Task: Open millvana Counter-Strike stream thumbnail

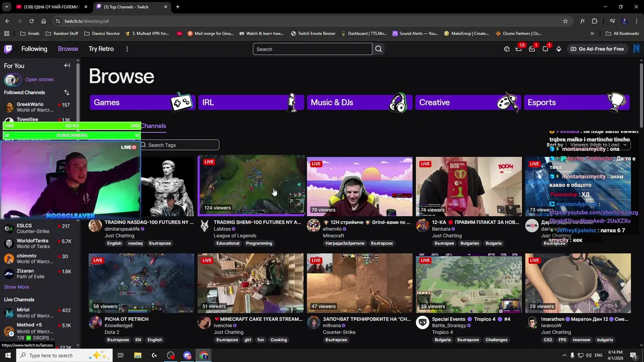Action: [x=360, y=283]
